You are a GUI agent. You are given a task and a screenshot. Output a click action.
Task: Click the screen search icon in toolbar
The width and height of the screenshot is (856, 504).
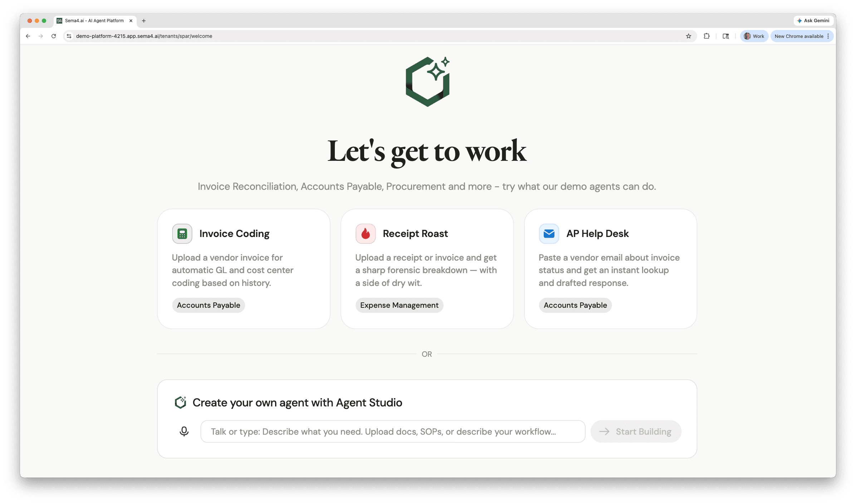click(x=726, y=36)
